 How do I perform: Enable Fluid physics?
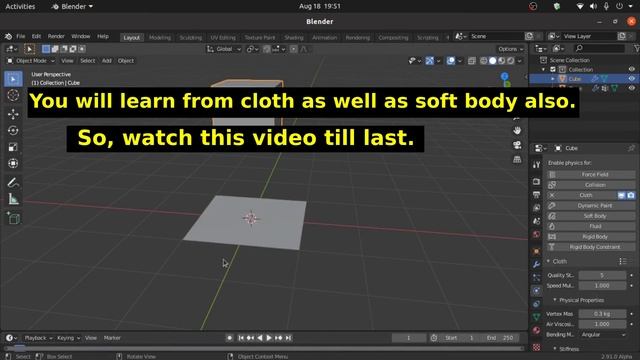pos(591,227)
